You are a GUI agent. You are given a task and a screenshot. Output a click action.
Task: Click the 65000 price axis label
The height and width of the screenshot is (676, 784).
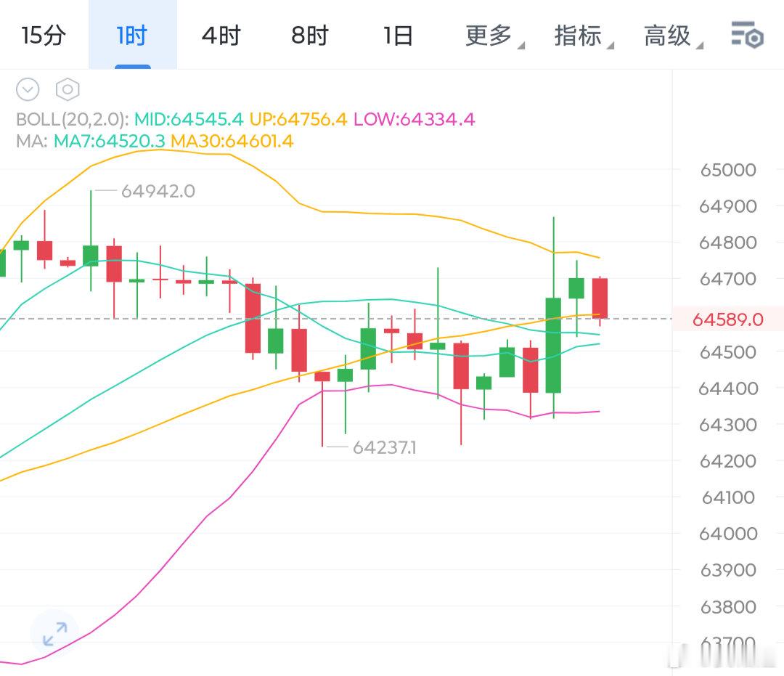(x=728, y=170)
